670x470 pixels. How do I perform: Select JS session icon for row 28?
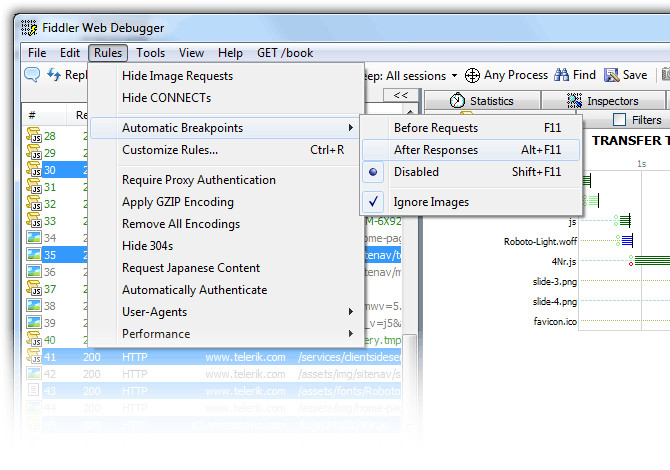click(x=34, y=135)
